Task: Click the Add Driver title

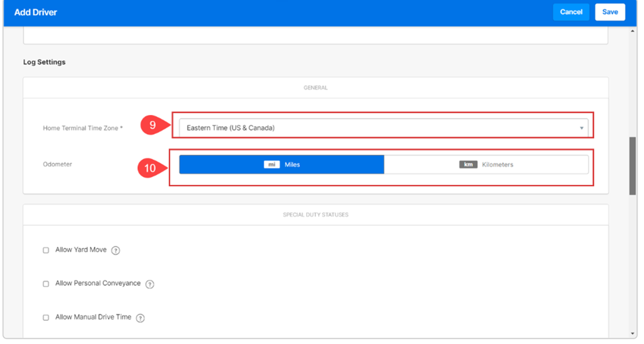Action: (36, 12)
